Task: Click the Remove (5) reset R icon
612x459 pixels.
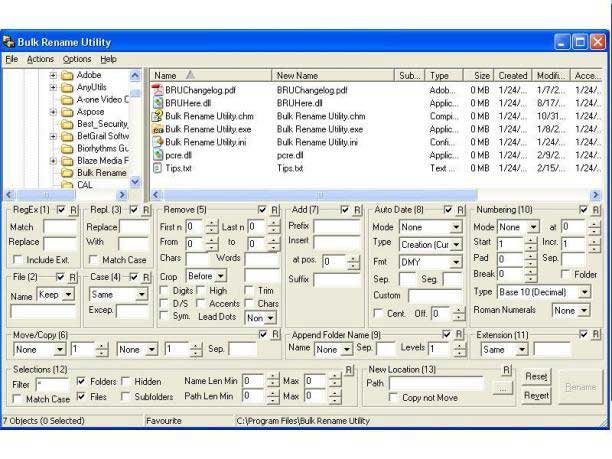Action: coord(274,210)
